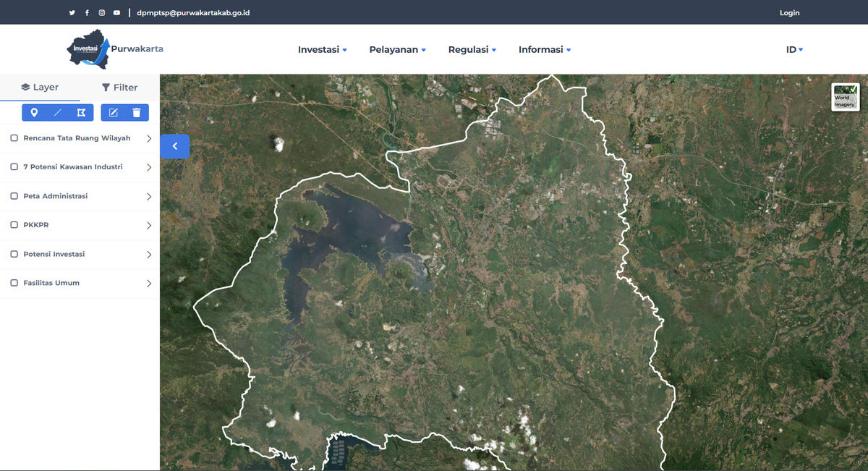Open the ID language selector
The height and width of the screenshot is (471, 868).
click(x=795, y=50)
